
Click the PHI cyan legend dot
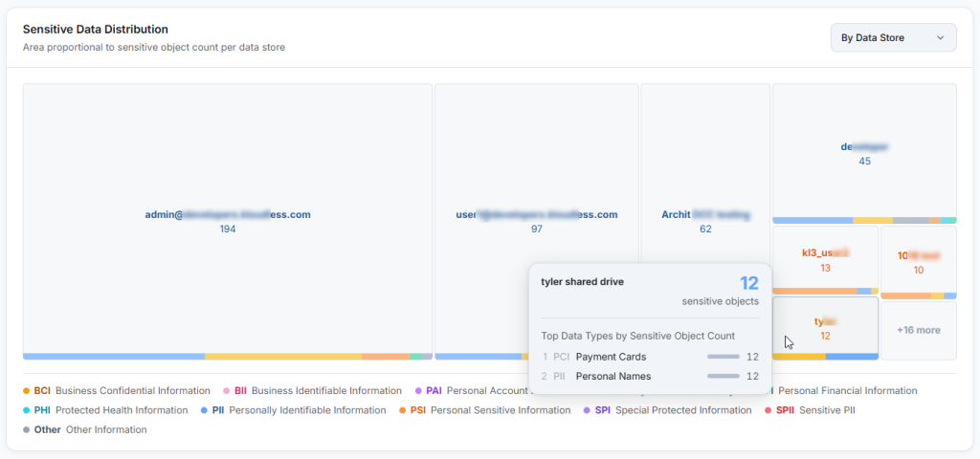click(26, 411)
